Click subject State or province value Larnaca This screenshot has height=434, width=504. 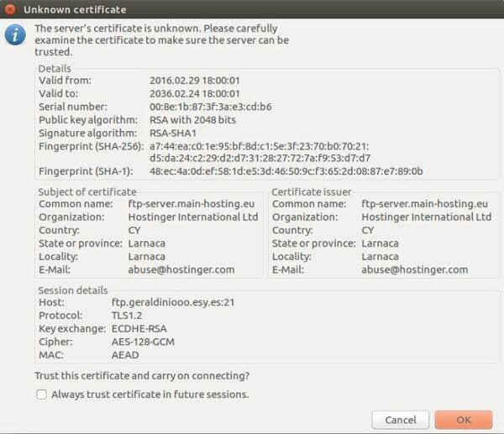tap(146, 243)
